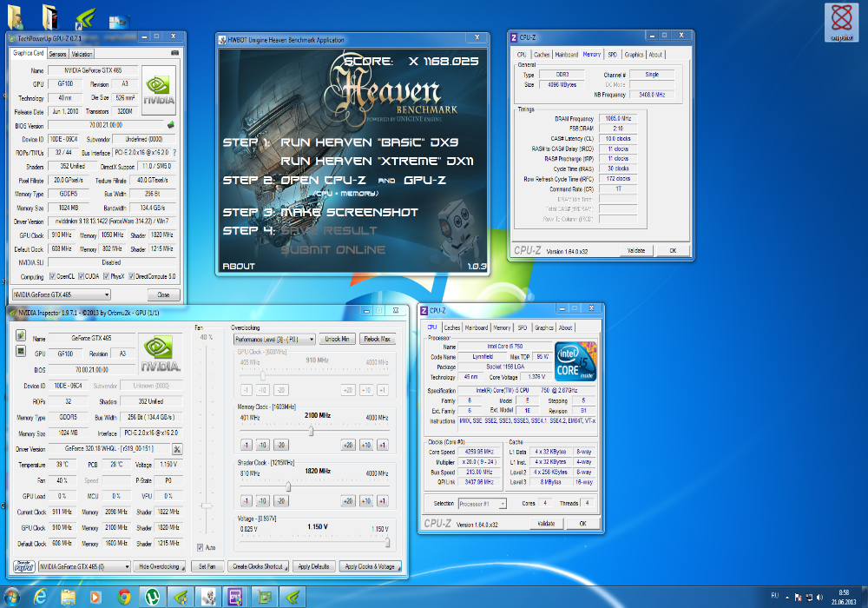Click About in the HWBOT Heaven window
Viewport: 868px width, 608px height.
[x=239, y=267]
